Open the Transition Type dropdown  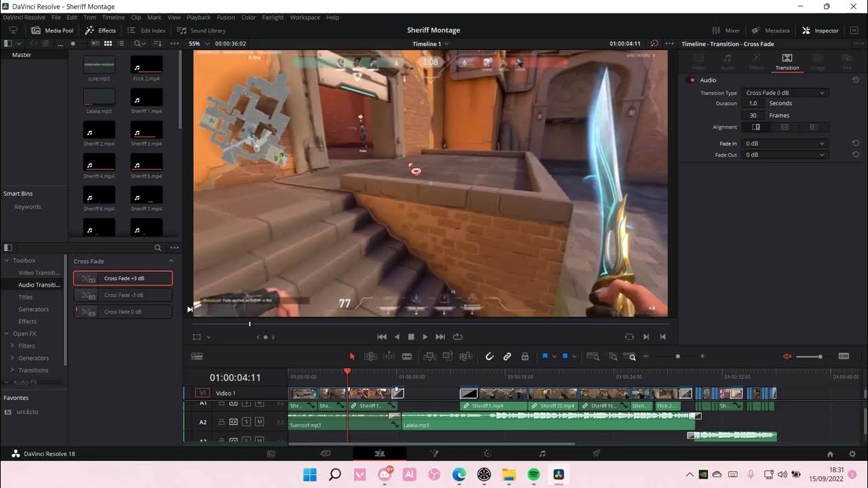(785, 93)
